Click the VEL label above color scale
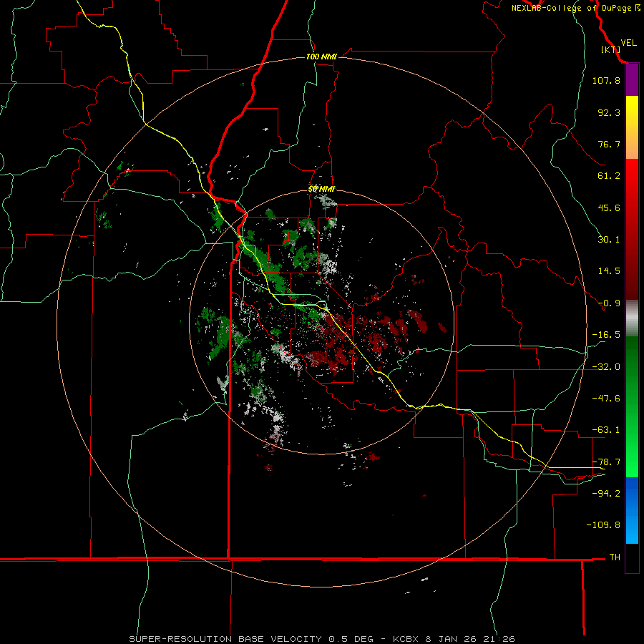 (628, 43)
